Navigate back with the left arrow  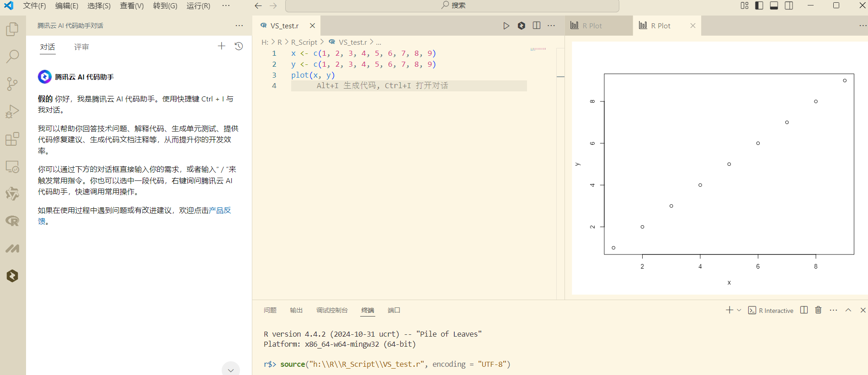[258, 5]
